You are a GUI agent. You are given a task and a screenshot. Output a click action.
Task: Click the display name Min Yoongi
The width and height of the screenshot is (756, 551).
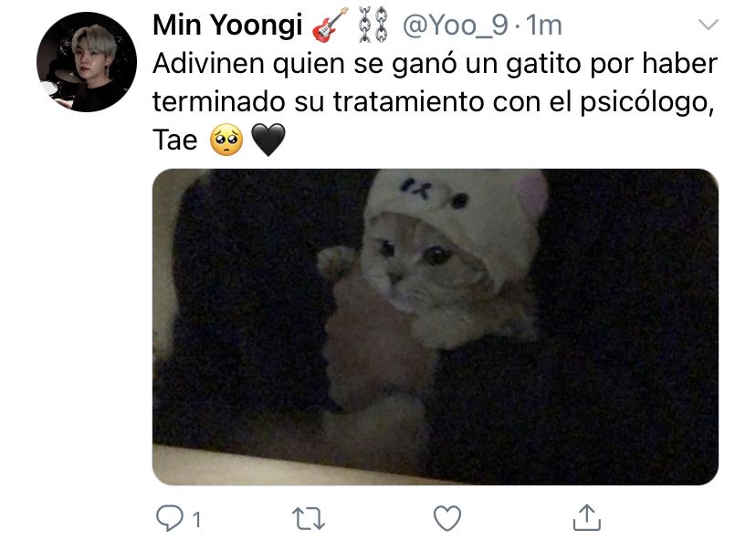coord(227,25)
